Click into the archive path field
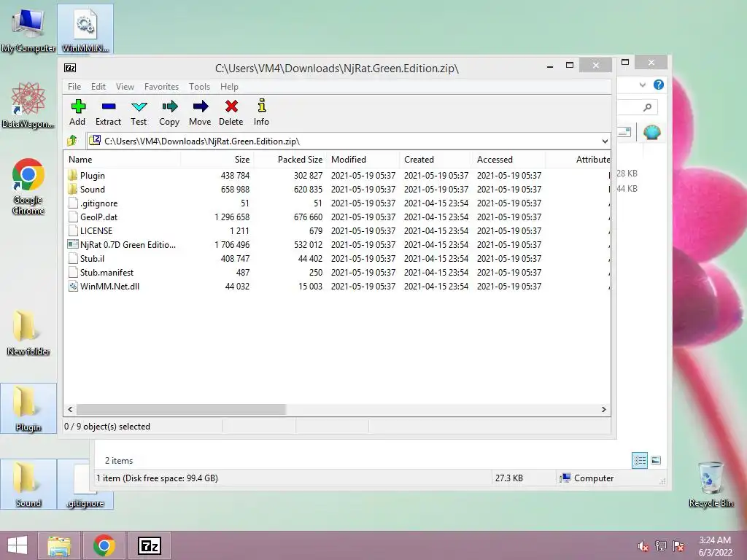Screen dimensions: 747x560 [x=343, y=141]
